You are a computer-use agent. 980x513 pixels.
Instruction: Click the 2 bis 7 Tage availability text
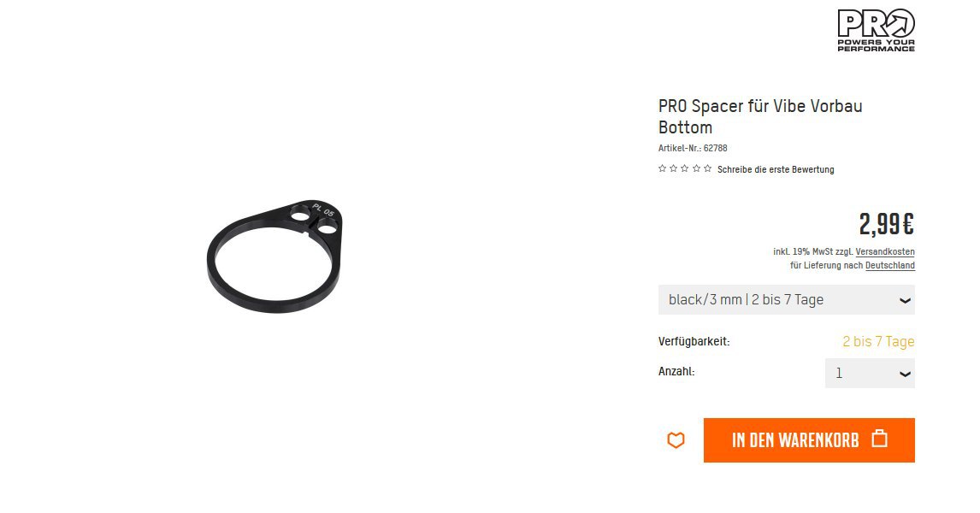(878, 342)
